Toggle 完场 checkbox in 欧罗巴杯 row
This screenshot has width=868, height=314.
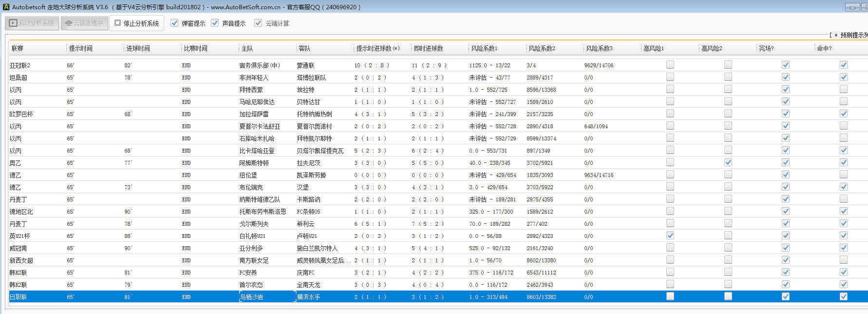pyautogui.click(x=785, y=114)
